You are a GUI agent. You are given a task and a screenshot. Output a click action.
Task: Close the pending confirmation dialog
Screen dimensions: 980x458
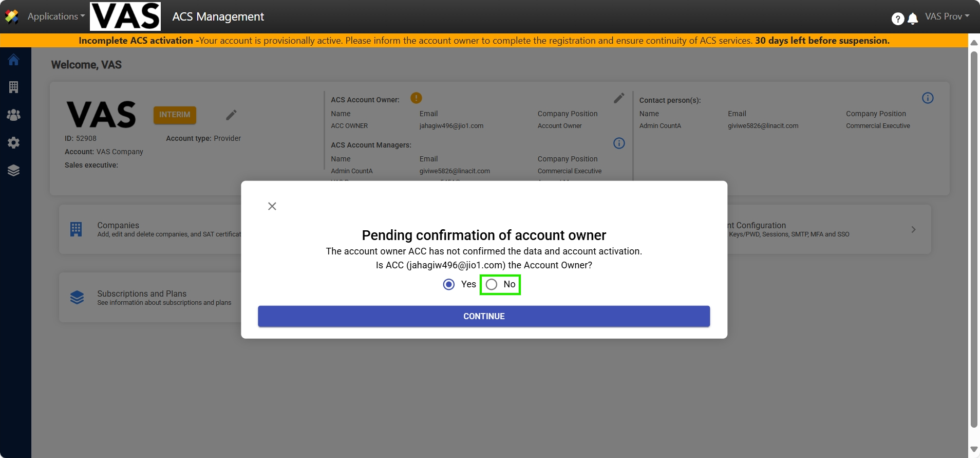[272, 206]
